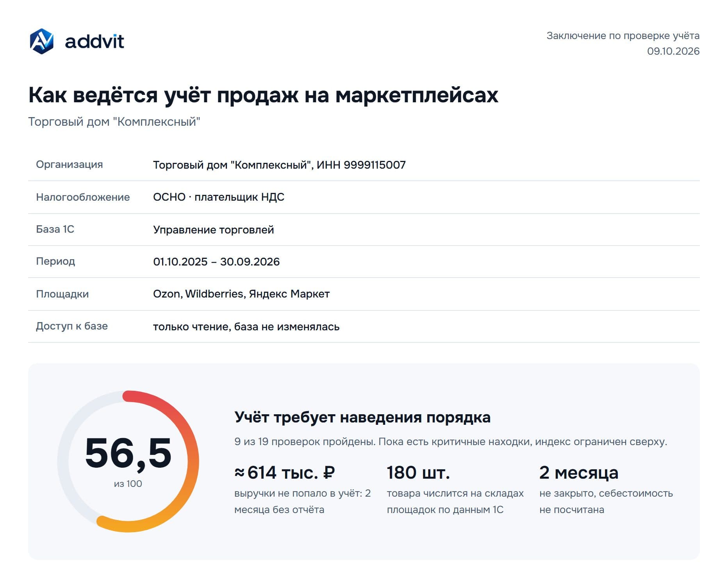Select the value "Управление торговлей"
This screenshot has width=728, height=588.
(214, 230)
